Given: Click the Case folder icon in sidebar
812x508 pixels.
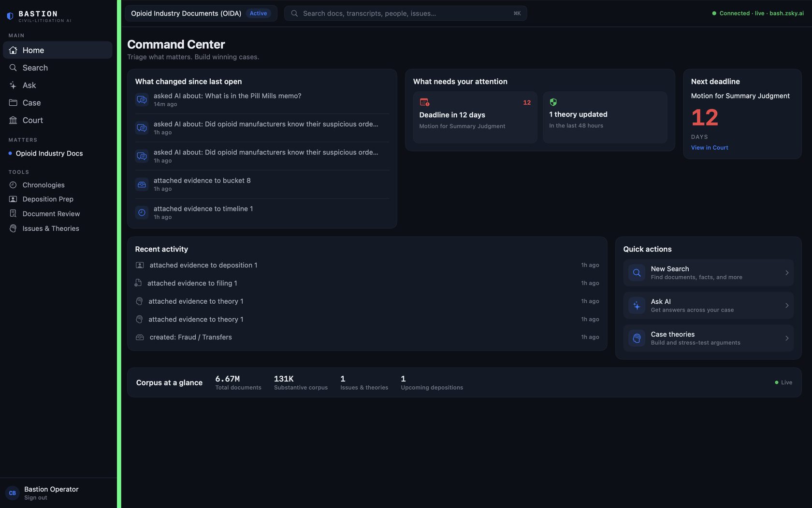Looking at the screenshot, I should coord(13,102).
